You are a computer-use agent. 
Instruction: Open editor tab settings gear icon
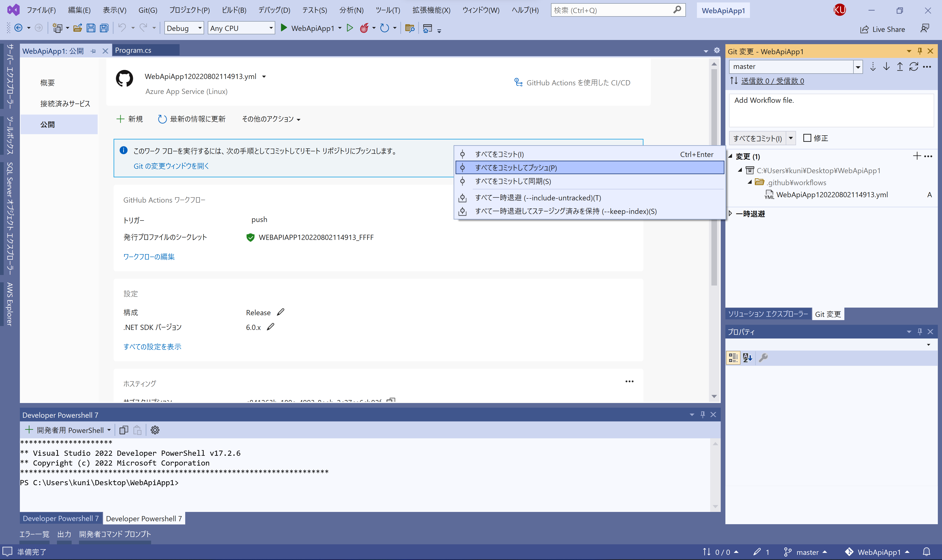point(717,50)
